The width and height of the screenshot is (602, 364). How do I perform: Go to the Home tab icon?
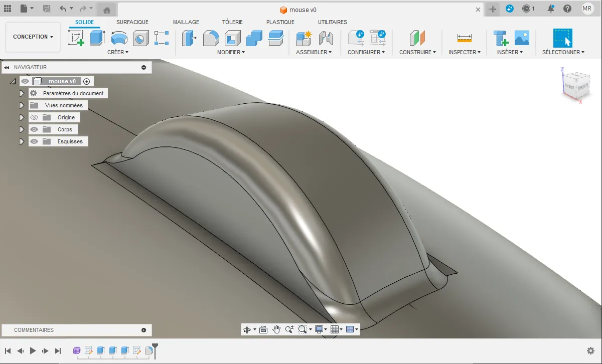coord(107,9)
